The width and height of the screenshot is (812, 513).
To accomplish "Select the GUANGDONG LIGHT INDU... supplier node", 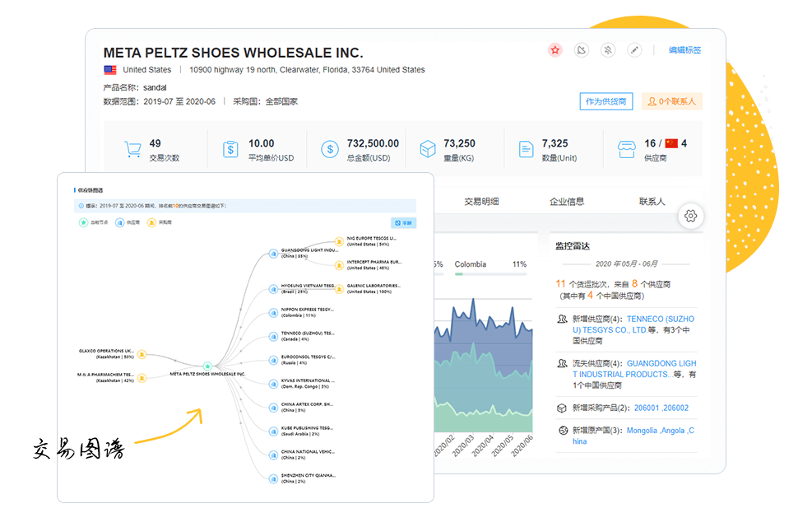I will [x=273, y=254].
